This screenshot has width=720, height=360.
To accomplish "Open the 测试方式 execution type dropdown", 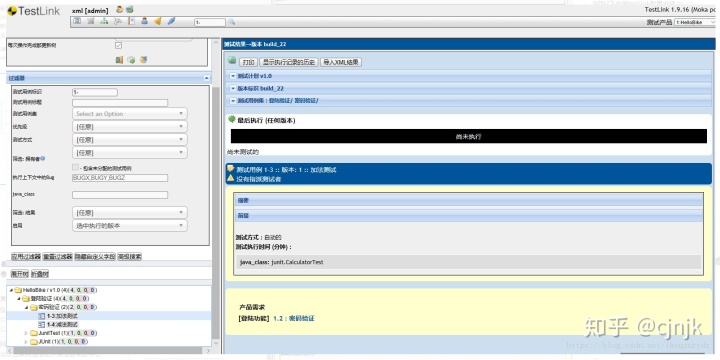I will [129, 139].
